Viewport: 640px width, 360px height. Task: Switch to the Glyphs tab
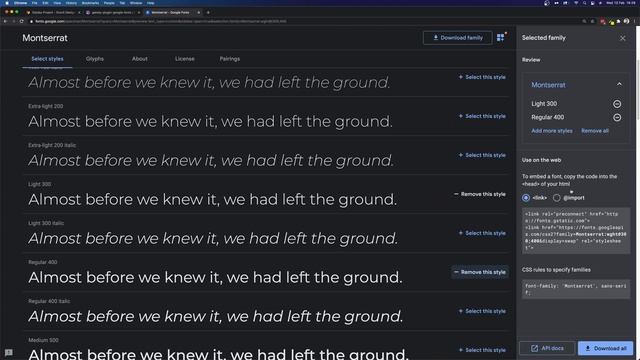[95, 59]
